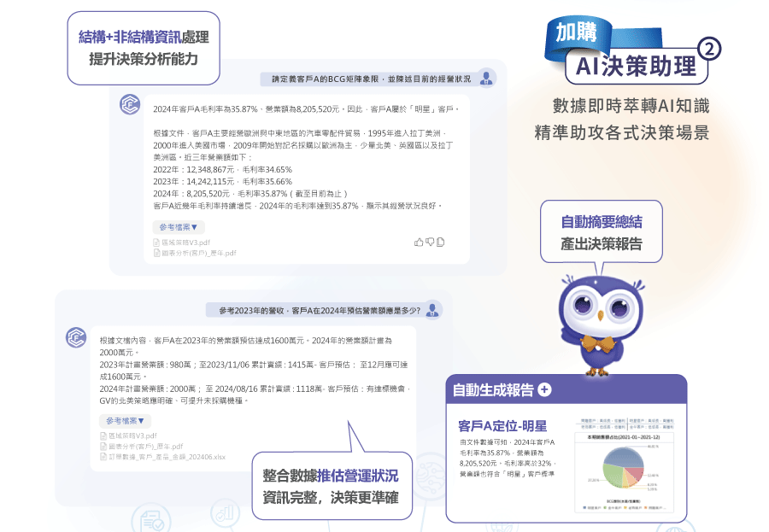Click the pie chart legend under the chart

[624, 507]
